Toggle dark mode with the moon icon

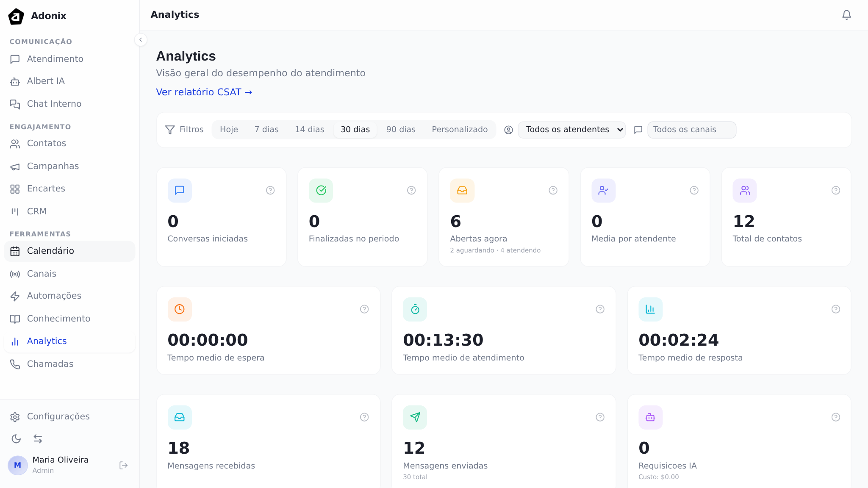(x=16, y=439)
